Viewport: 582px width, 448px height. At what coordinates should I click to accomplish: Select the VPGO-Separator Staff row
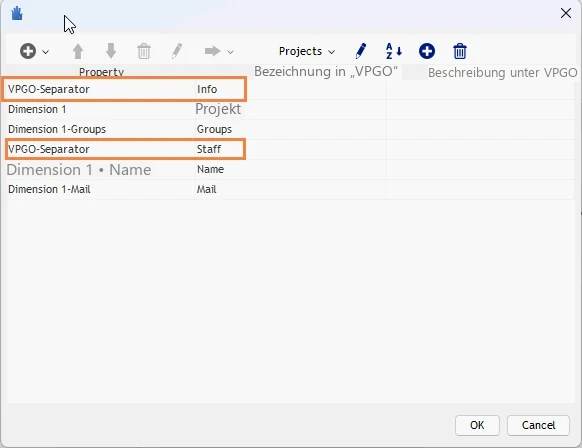click(290, 149)
